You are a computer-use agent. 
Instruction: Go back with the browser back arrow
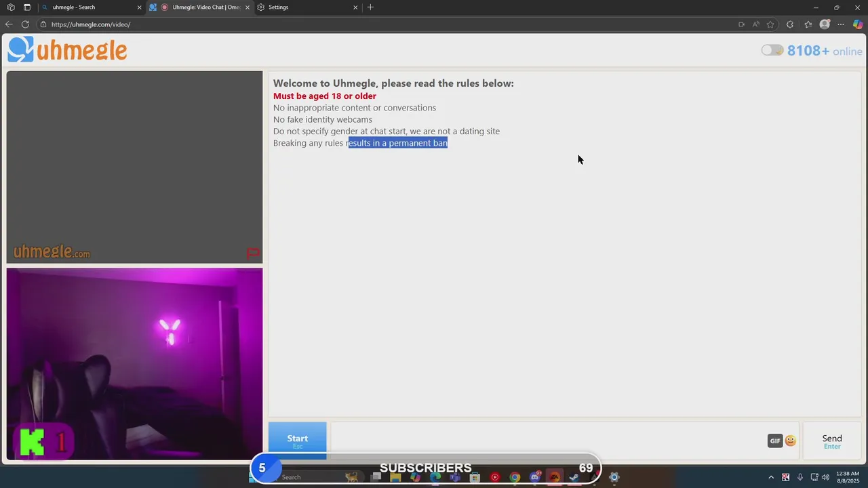[9, 24]
